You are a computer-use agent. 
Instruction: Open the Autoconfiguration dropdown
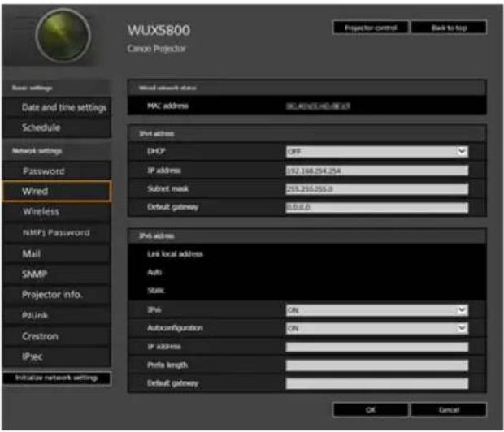click(x=376, y=328)
